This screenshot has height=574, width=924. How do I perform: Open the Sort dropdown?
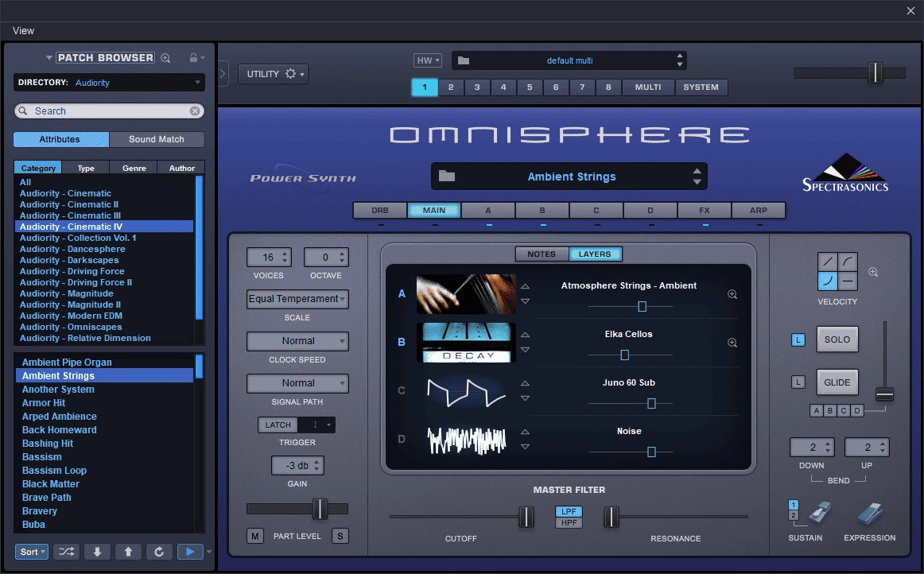click(31, 552)
